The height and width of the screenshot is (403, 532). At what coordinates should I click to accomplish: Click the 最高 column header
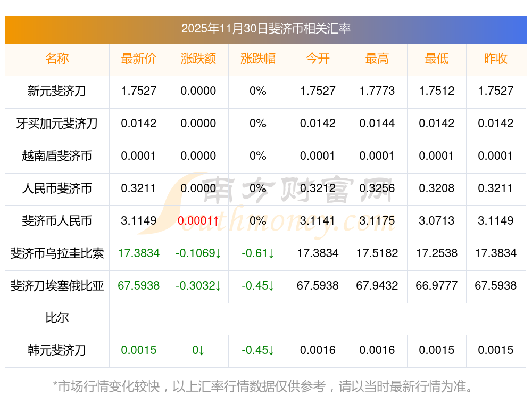(377, 59)
